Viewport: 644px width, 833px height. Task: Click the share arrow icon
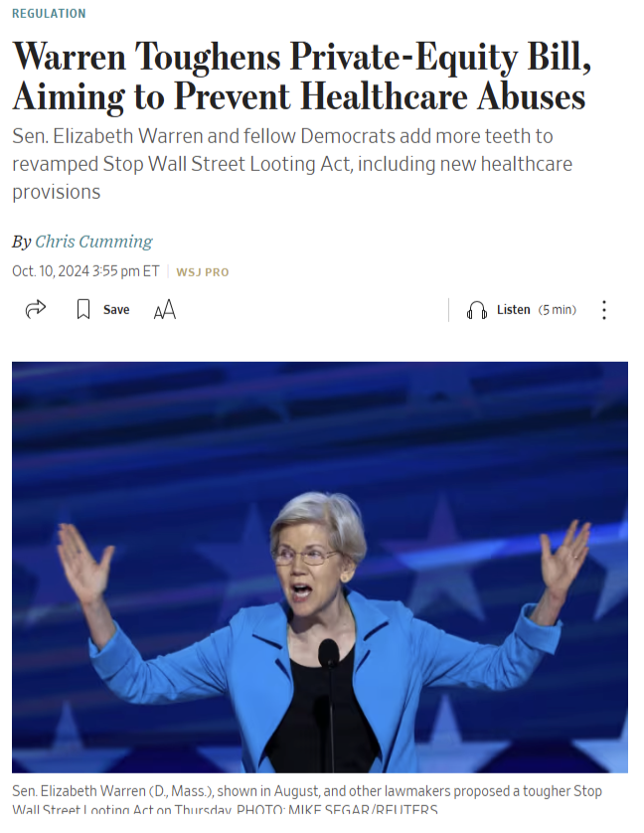tap(36, 309)
